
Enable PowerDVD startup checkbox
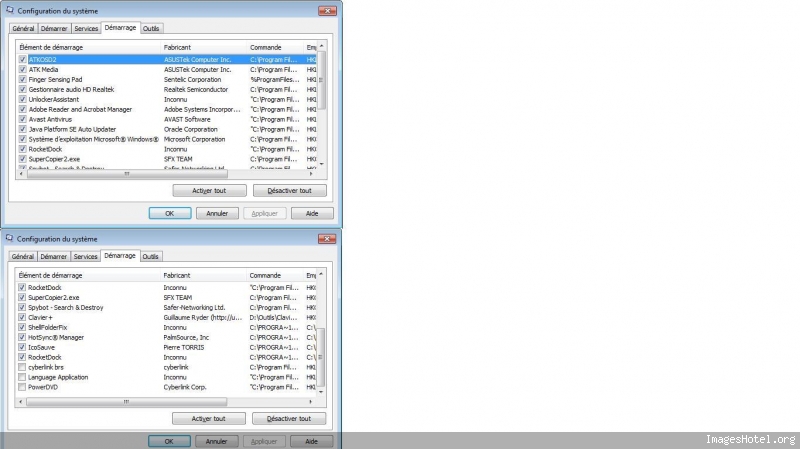22,387
